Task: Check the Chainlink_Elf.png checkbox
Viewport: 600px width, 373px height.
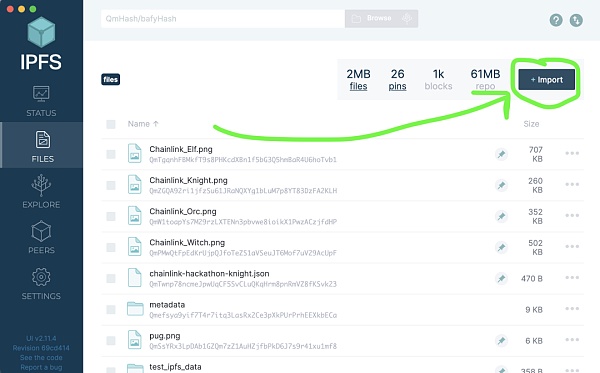Action: tap(111, 154)
